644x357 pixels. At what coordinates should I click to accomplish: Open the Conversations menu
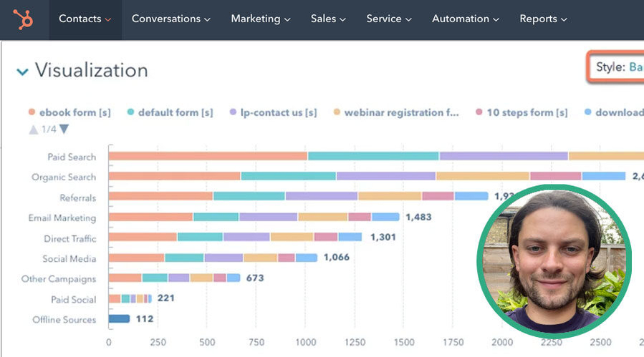(x=171, y=19)
